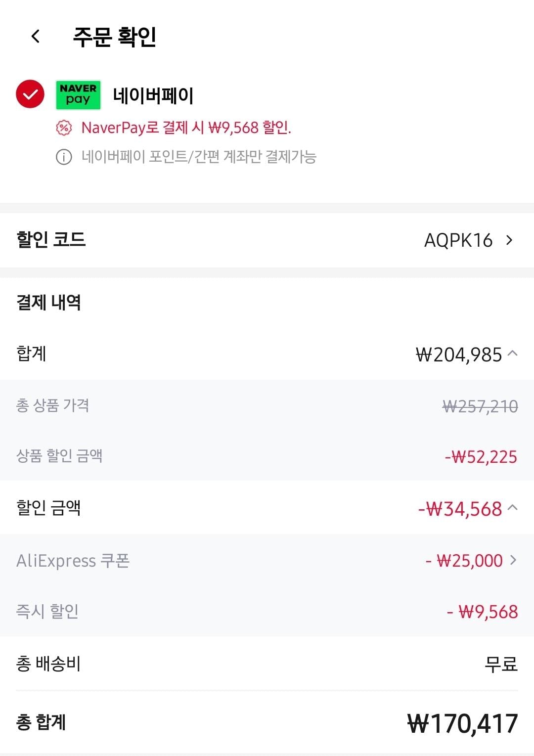
Task: Tap the ₩204,985 subtotal amount
Action: click(459, 355)
